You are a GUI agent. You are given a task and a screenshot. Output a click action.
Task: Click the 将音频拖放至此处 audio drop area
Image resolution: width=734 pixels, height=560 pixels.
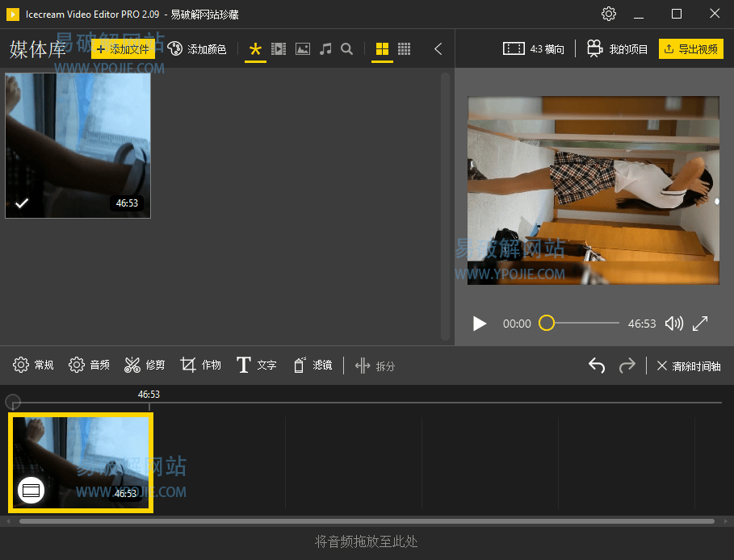pyautogui.click(x=366, y=541)
